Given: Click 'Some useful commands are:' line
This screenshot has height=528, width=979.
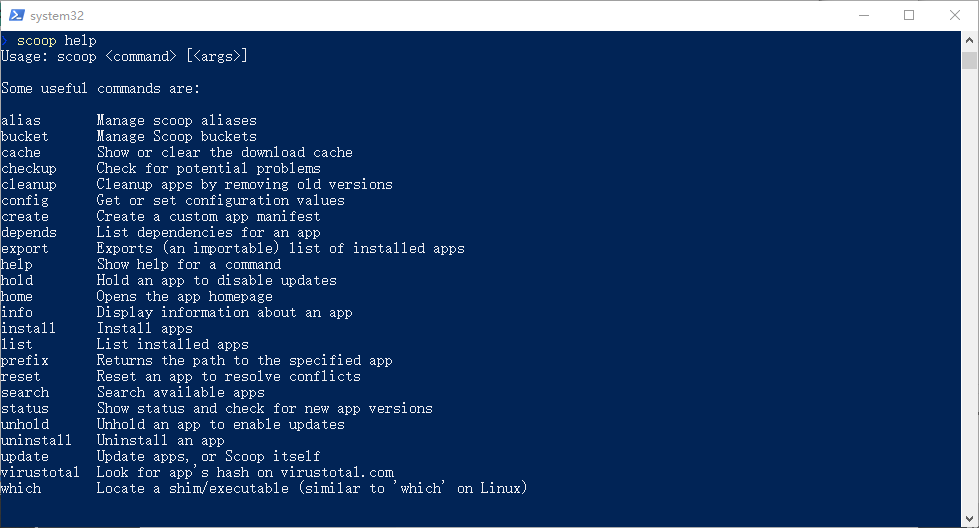Looking at the screenshot, I should (x=101, y=88).
